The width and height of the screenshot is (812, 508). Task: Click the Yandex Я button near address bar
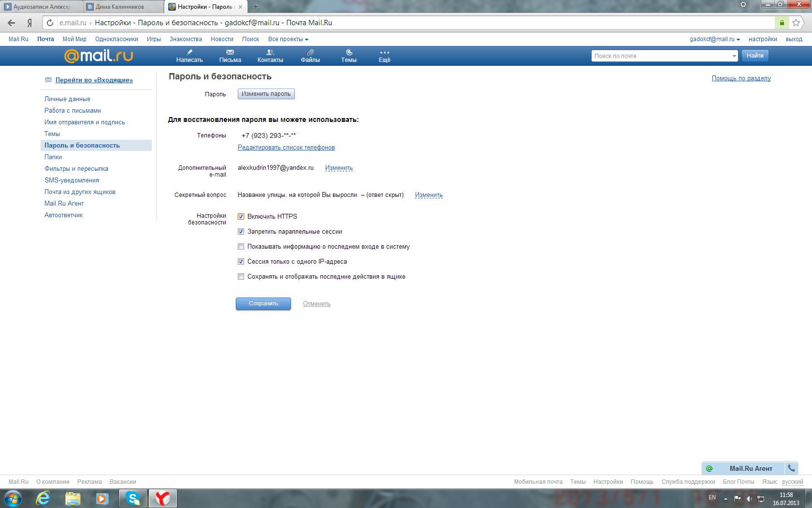(29, 23)
